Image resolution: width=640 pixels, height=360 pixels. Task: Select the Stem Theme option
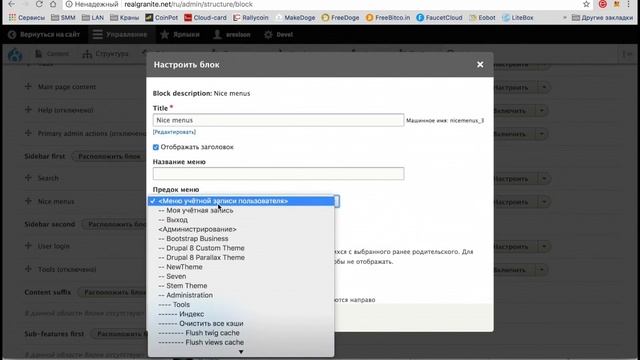(241, 285)
